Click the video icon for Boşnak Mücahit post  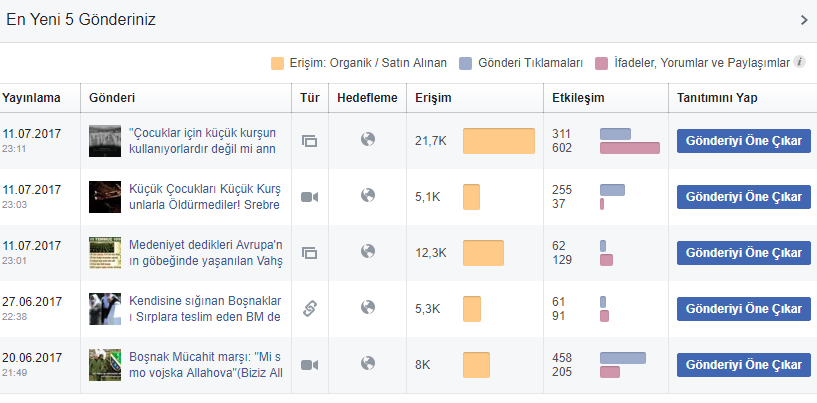point(310,365)
